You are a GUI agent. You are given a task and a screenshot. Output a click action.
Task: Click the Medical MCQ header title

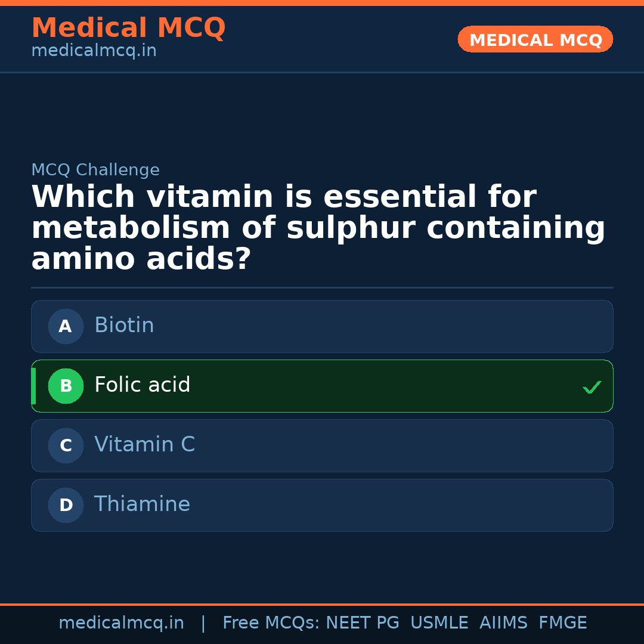(128, 28)
